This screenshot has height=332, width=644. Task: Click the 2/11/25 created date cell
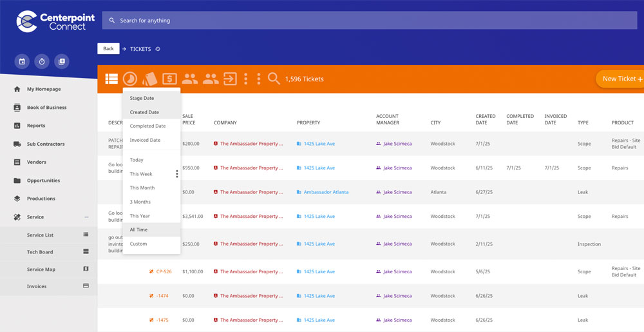point(484,244)
